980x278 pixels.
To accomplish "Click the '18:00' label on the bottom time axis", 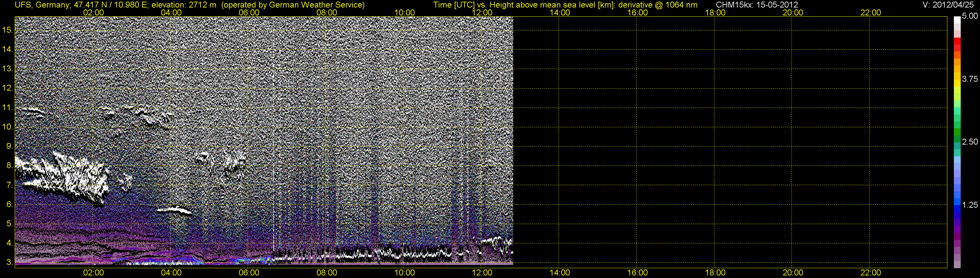I will click(x=715, y=272).
